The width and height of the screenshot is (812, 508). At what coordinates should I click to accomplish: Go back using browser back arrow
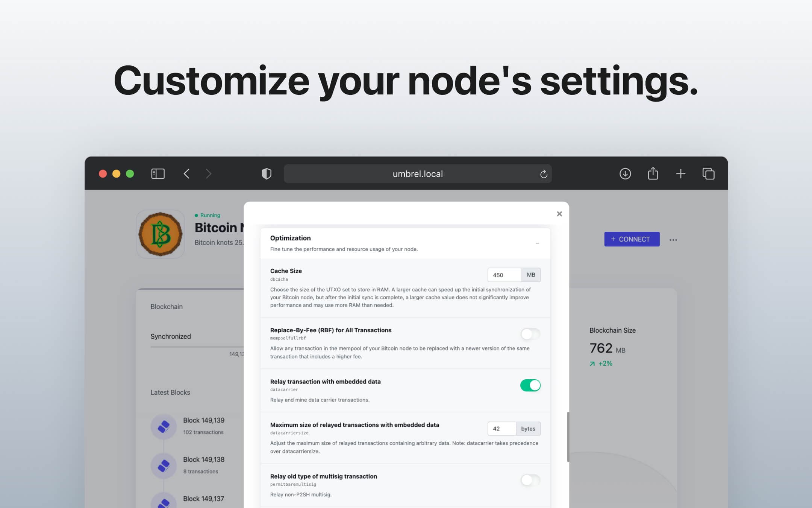pyautogui.click(x=186, y=173)
